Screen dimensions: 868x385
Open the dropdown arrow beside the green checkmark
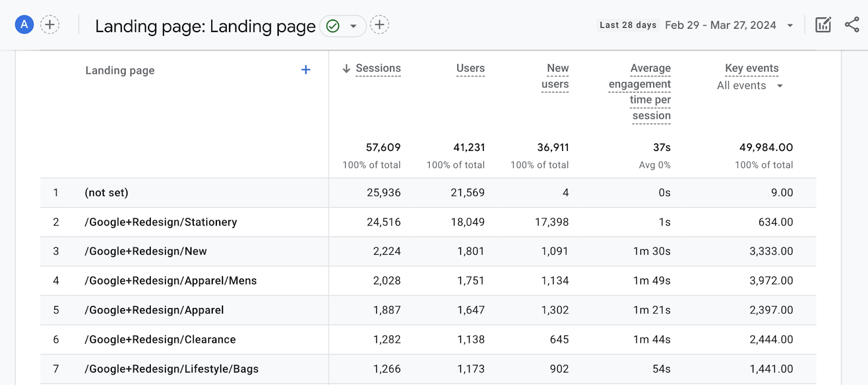353,26
